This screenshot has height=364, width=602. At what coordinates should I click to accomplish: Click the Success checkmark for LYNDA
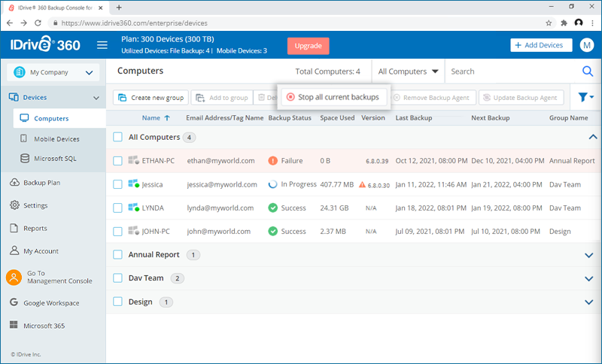pyautogui.click(x=272, y=208)
